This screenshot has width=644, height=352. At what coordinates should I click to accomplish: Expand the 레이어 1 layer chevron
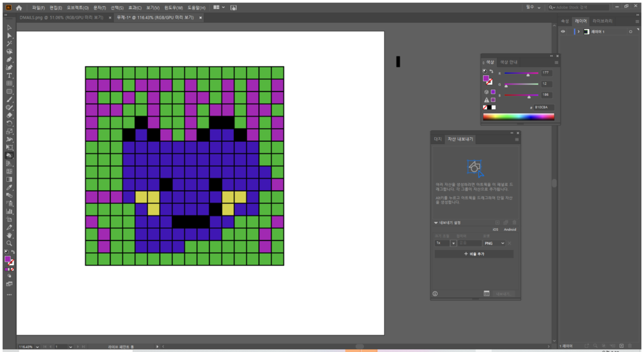(579, 32)
